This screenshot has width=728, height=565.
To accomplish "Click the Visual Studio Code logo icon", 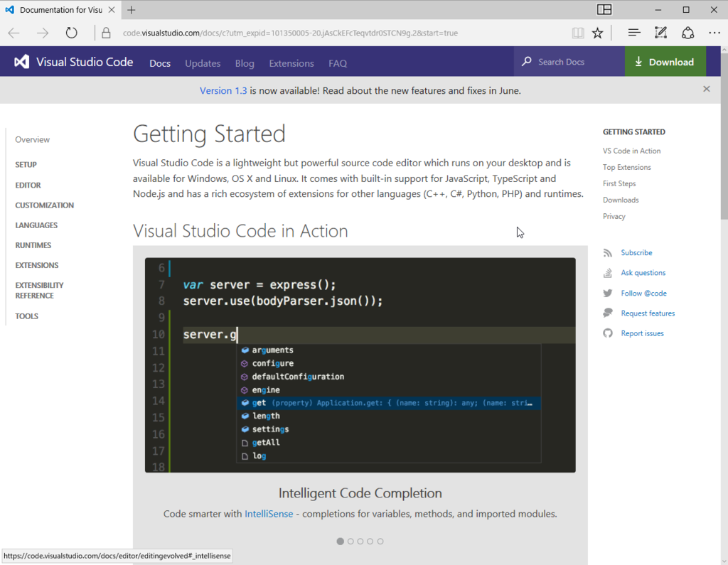I will 21,62.
